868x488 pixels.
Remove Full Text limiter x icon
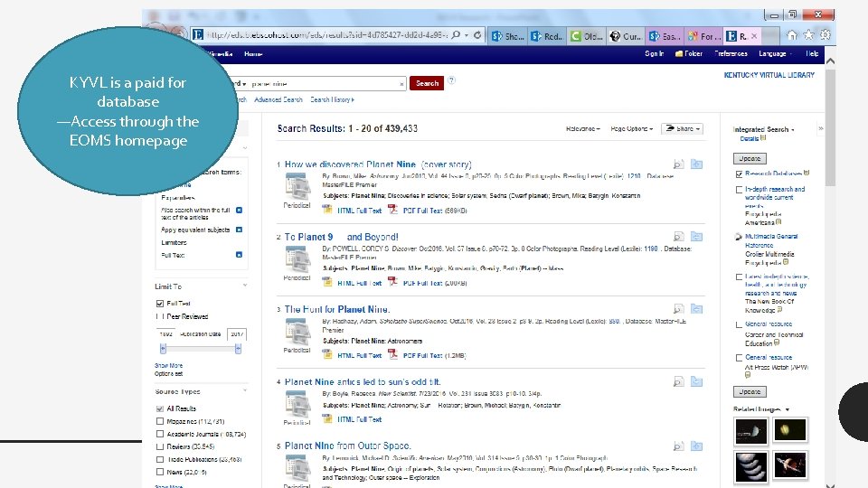(x=239, y=255)
